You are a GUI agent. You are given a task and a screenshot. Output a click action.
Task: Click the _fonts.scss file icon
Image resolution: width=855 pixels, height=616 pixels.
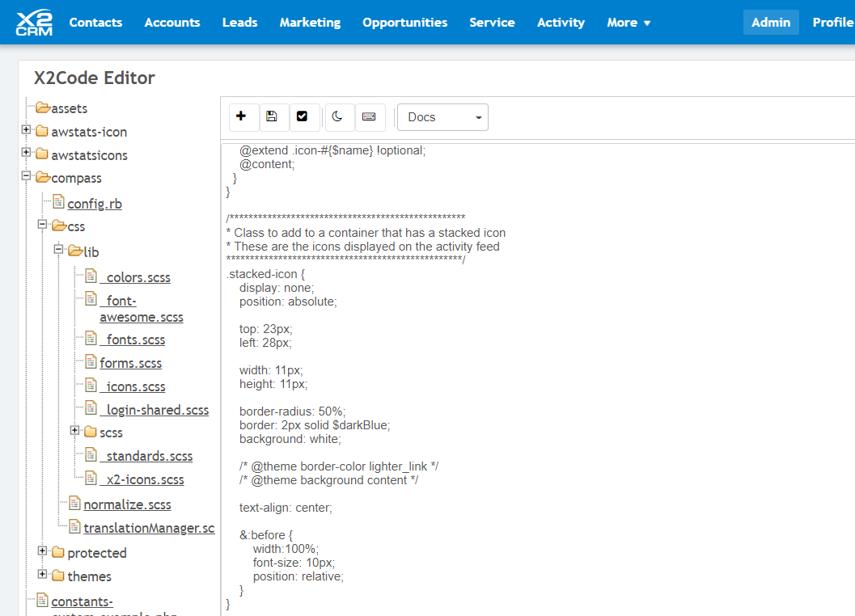click(x=91, y=337)
